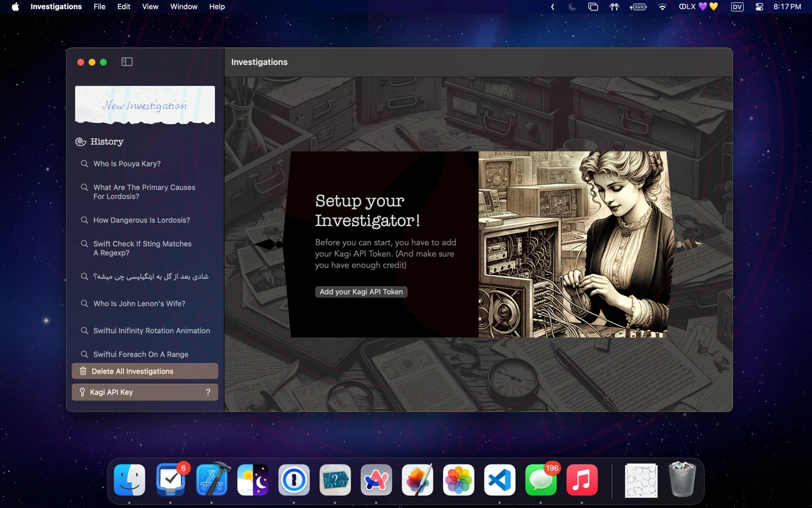Open the Apple menu
The image size is (812, 508).
tap(15, 7)
